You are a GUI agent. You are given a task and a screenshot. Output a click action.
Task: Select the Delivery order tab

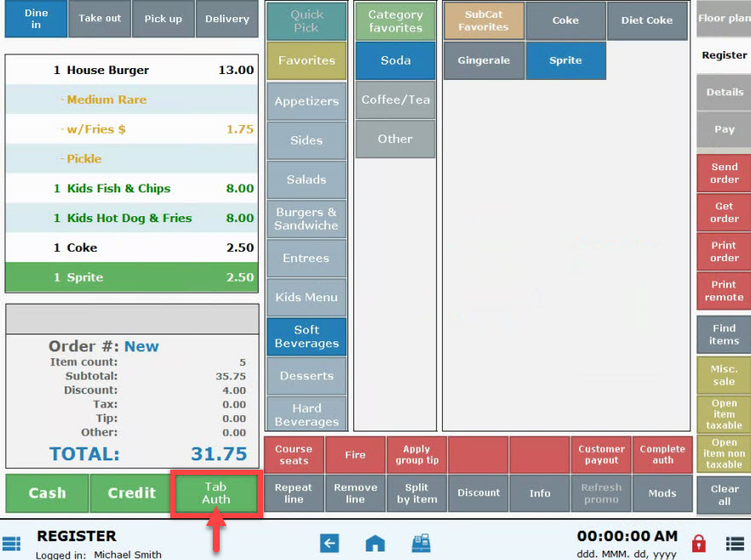pos(226,18)
